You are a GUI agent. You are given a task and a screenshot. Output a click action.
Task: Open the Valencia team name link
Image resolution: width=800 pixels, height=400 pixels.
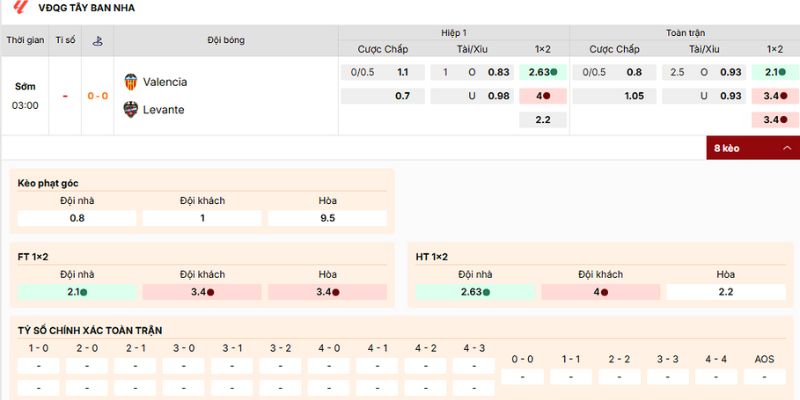(x=164, y=82)
